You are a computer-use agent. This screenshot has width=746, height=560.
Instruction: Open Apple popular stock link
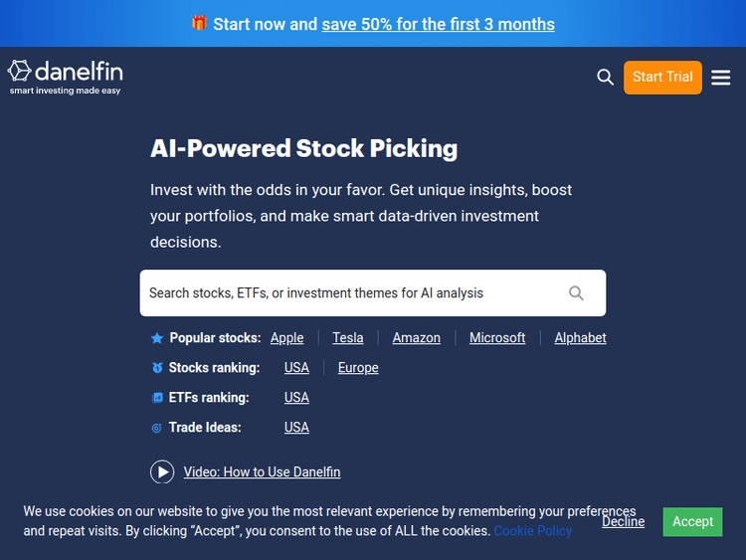(286, 338)
